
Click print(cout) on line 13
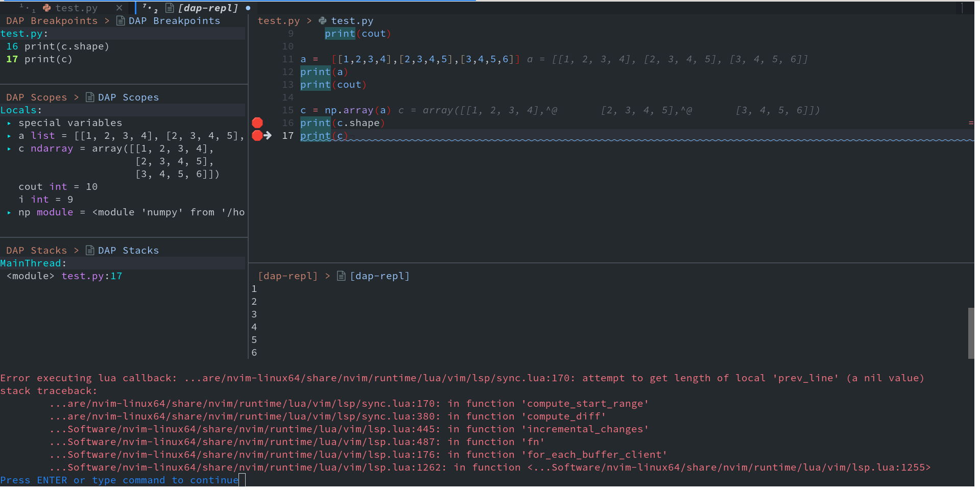[333, 84]
